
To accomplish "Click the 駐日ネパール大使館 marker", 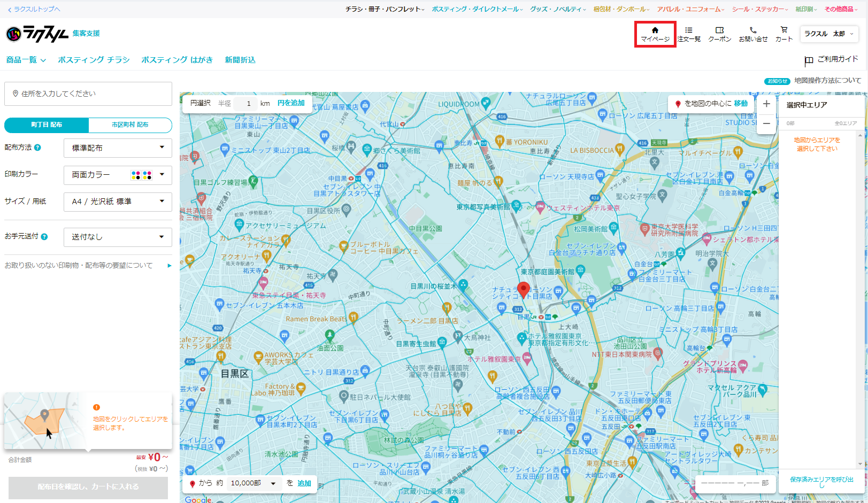I will (344, 396).
